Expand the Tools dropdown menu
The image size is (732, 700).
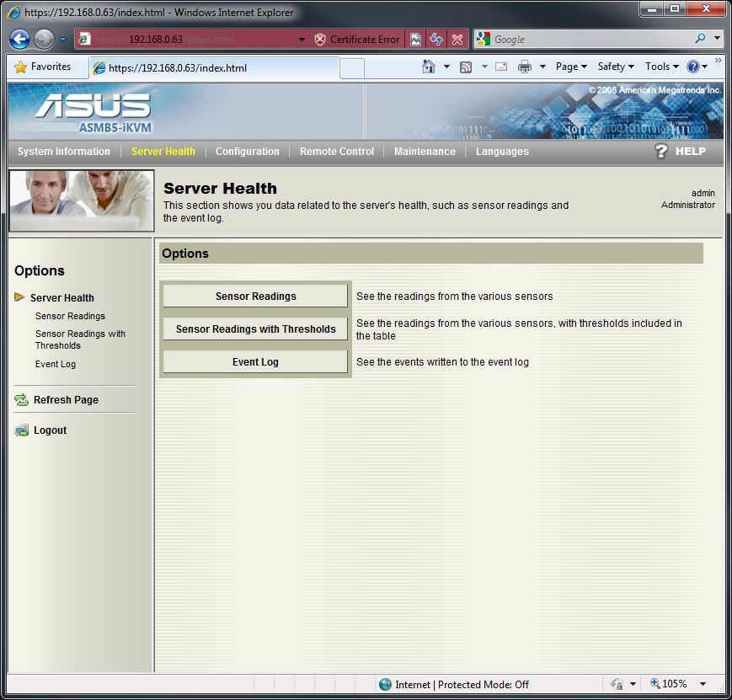click(662, 67)
